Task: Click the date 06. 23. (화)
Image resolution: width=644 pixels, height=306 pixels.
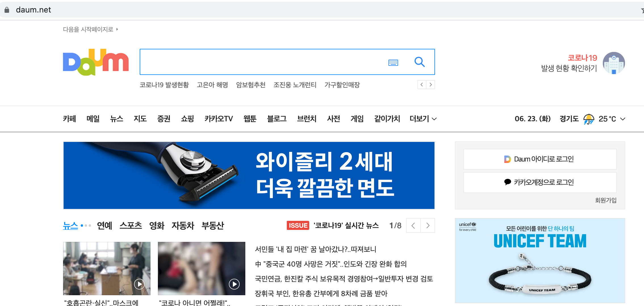Action: pos(533,119)
